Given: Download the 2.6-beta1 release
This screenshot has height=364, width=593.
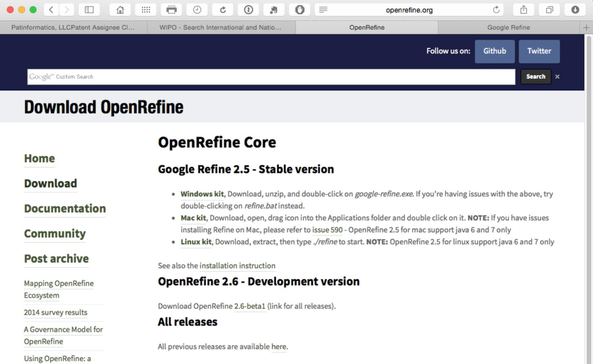Looking at the screenshot, I should 250,306.
